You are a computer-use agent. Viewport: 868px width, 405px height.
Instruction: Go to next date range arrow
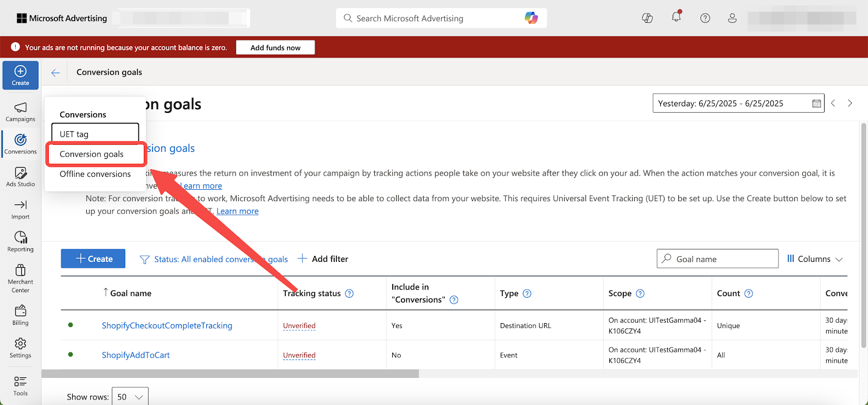[850, 103]
